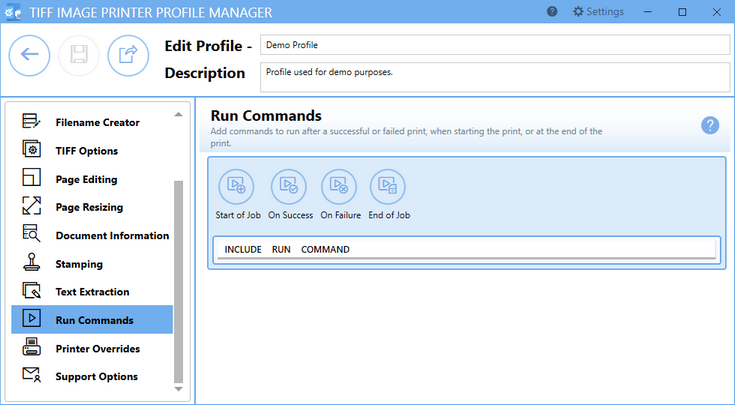
Task: Add an On Success command
Action: (x=289, y=187)
